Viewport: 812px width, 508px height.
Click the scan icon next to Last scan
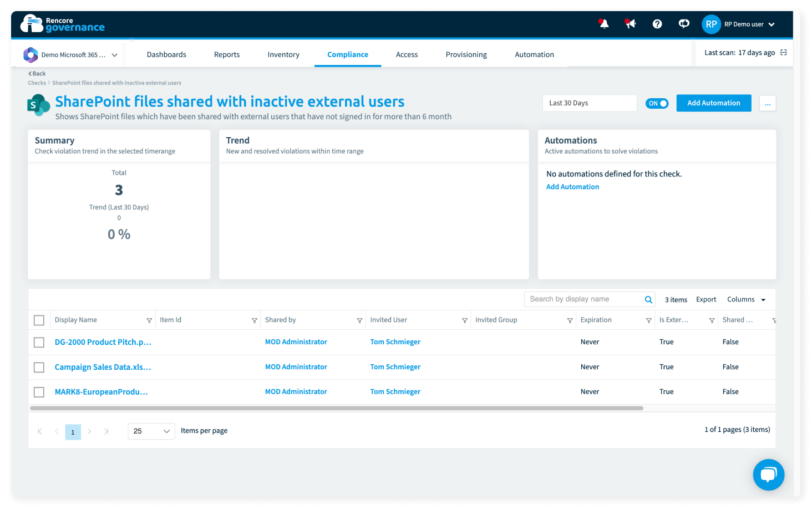click(x=784, y=53)
